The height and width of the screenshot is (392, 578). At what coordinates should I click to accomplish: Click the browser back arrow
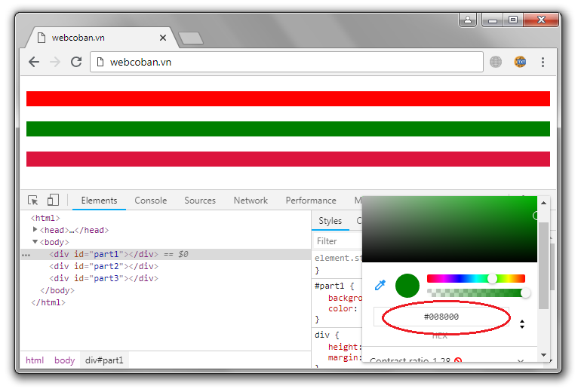[x=33, y=62]
